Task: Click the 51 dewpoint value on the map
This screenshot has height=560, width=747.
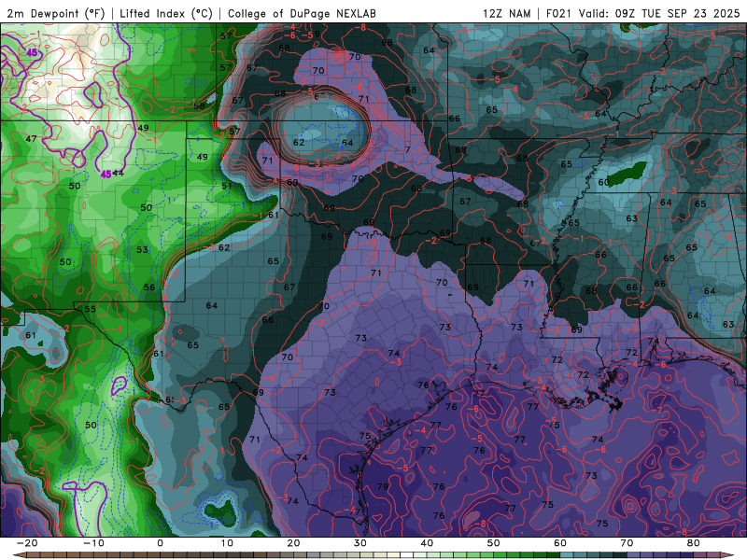Action: click(227, 186)
